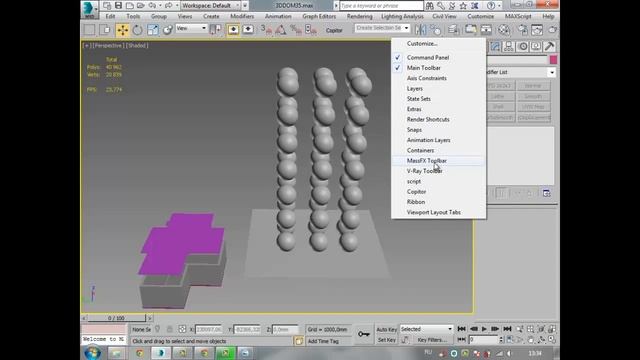Open the Modifiers menu
This screenshot has width=640, height=360.
(242, 16)
